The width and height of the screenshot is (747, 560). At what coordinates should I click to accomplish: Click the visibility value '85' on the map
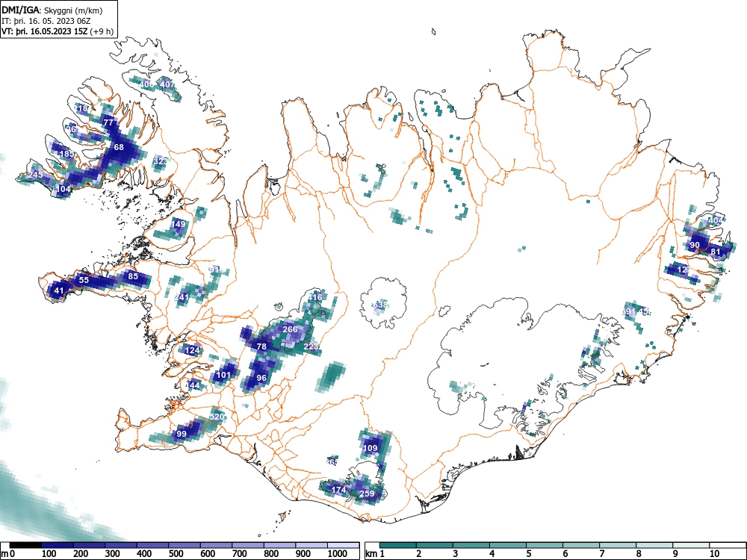[133, 276]
